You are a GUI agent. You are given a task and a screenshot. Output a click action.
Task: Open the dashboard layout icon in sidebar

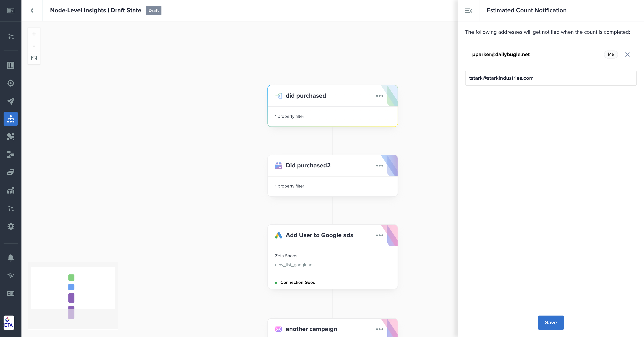coord(11,65)
